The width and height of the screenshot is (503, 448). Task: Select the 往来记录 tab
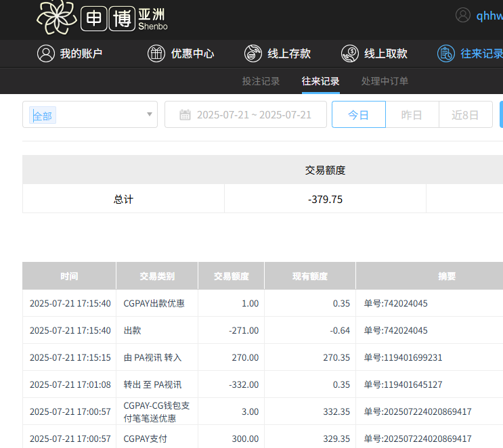(x=320, y=81)
